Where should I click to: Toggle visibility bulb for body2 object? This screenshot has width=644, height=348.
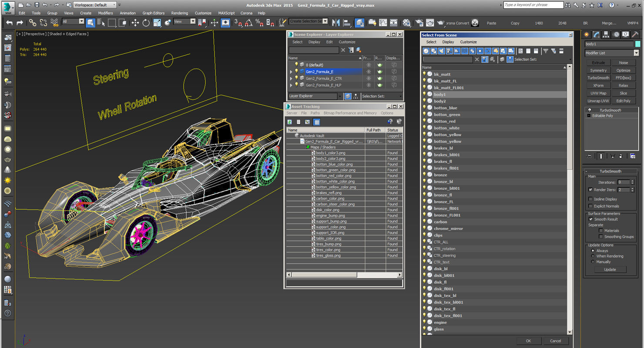click(x=424, y=101)
